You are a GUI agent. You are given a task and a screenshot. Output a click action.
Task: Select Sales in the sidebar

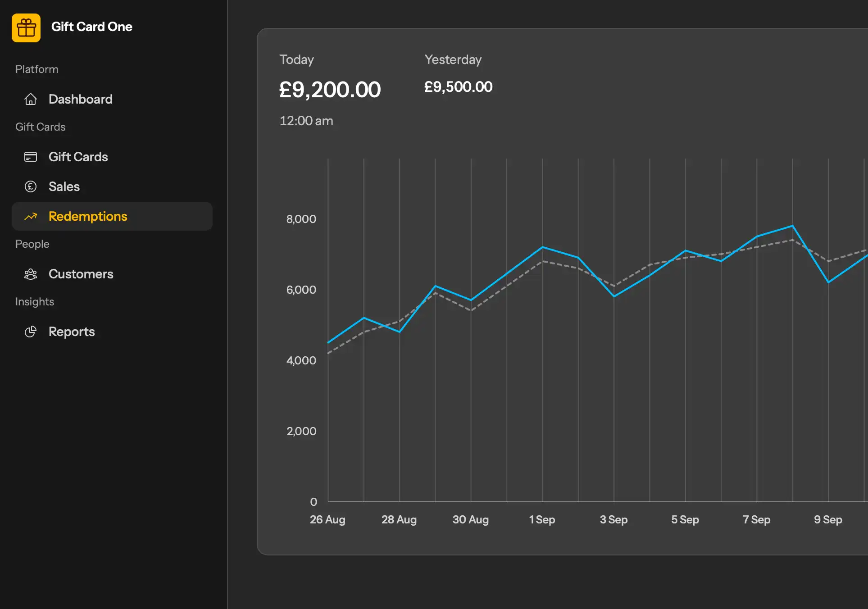(64, 186)
